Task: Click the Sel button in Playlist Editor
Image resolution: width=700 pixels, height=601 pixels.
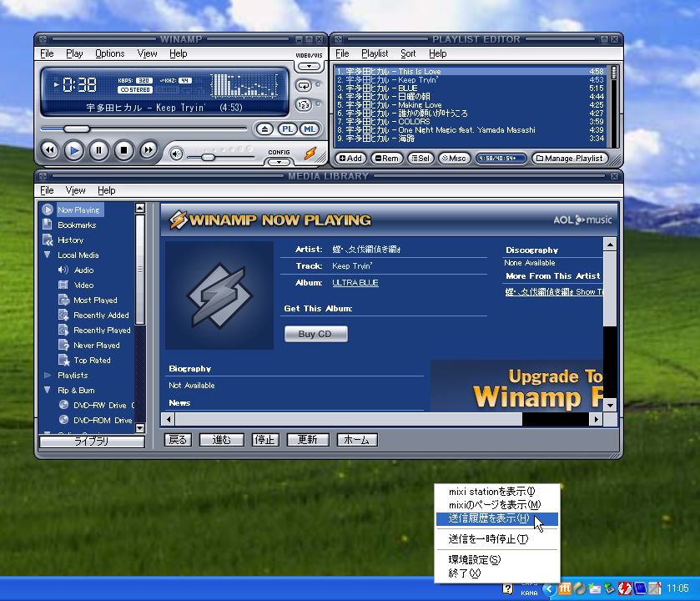Action: pyautogui.click(x=421, y=159)
